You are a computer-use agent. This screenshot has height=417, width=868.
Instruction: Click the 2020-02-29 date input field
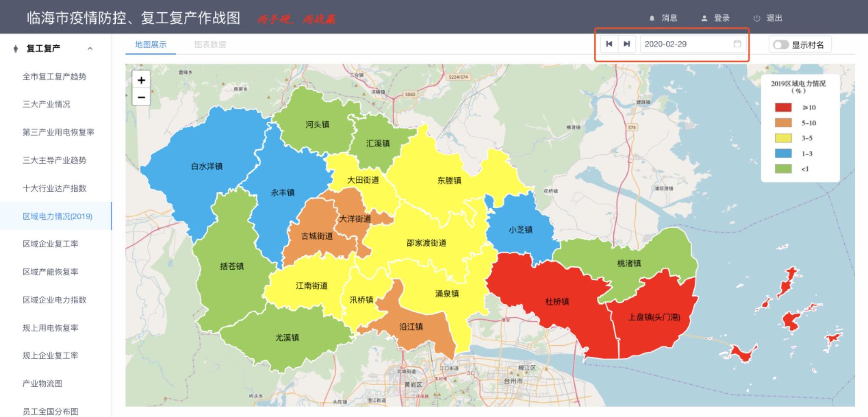click(x=686, y=44)
